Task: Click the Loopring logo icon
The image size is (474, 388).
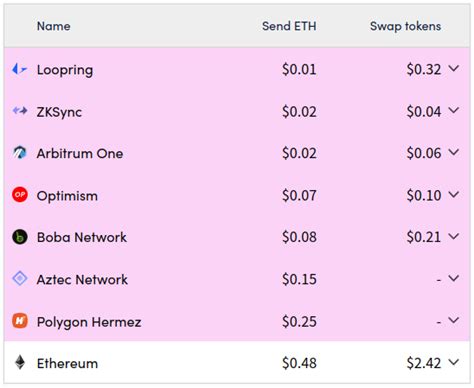Action: 19,69
